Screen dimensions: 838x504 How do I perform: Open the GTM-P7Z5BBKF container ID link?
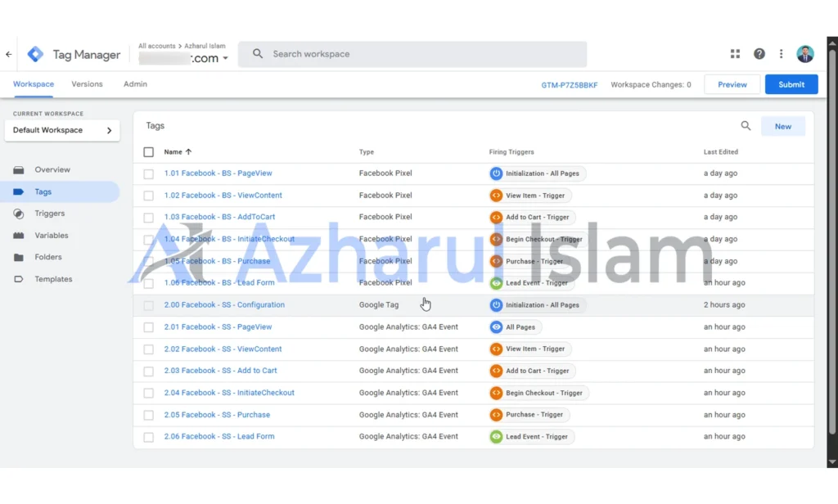tap(570, 85)
